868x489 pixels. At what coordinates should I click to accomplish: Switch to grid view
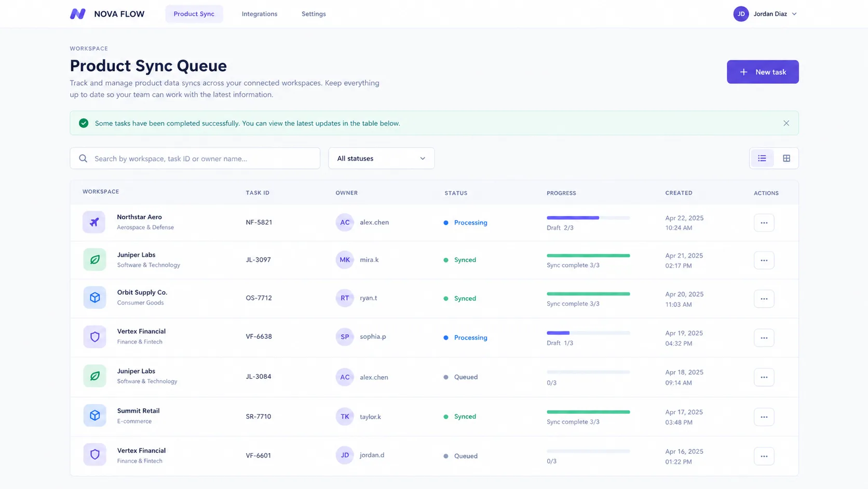coord(786,158)
